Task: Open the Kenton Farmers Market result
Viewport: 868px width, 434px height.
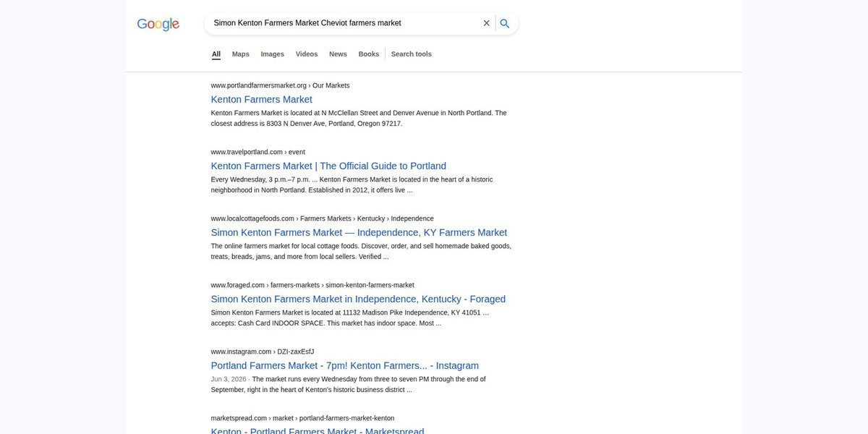Action: (262, 99)
